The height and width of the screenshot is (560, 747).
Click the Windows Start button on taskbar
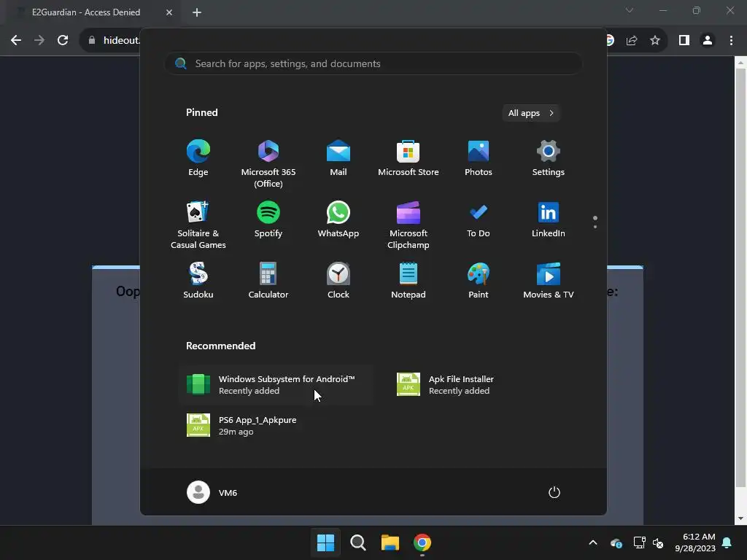[x=326, y=542]
